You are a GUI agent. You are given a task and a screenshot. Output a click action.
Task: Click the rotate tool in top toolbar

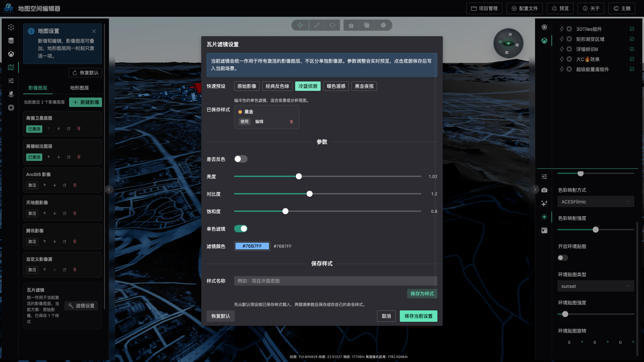(332, 25)
